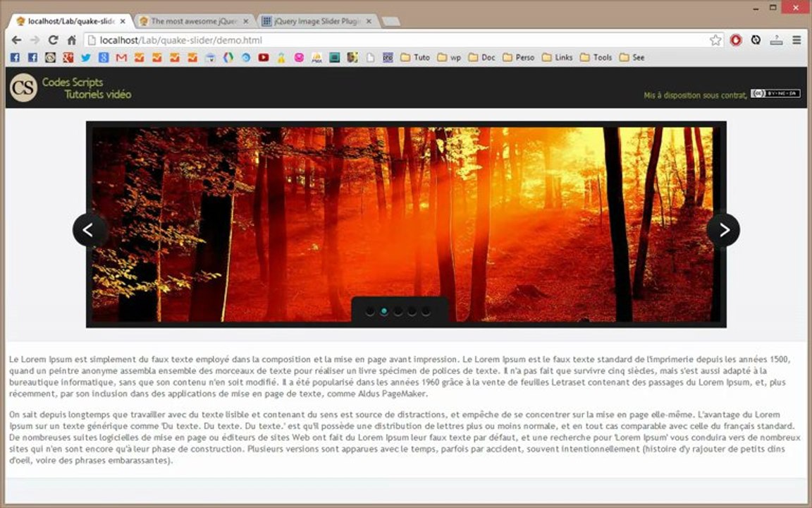Expand the Doc bookmarks folder
The image size is (812, 508).
pyautogui.click(x=481, y=58)
